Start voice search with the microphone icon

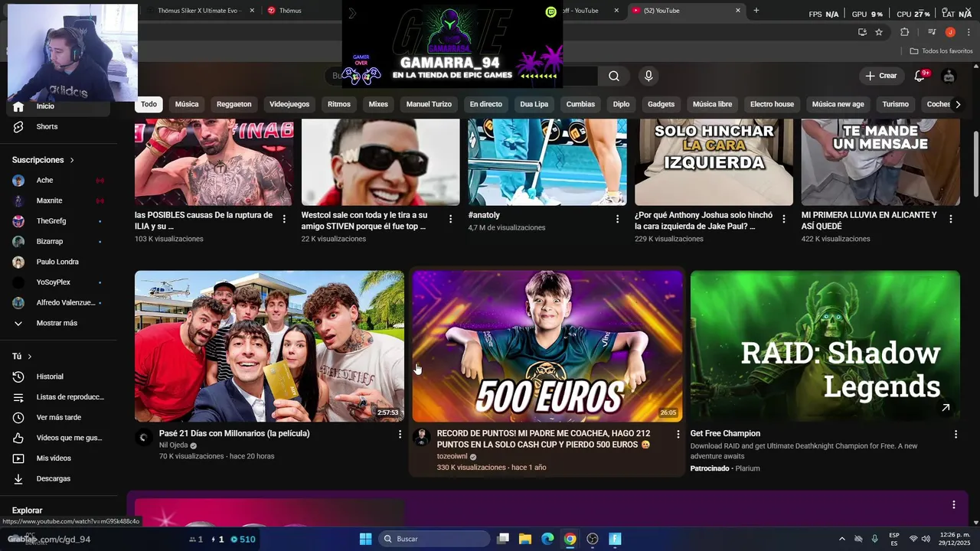648,76
